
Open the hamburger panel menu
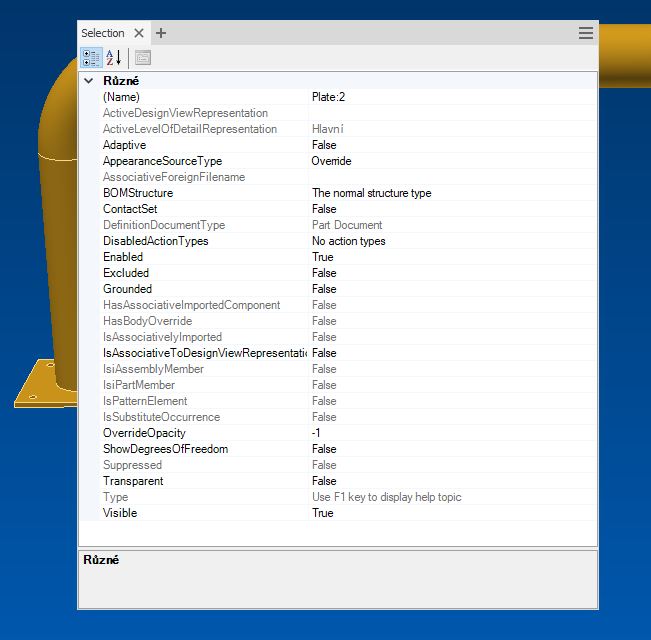[x=585, y=33]
